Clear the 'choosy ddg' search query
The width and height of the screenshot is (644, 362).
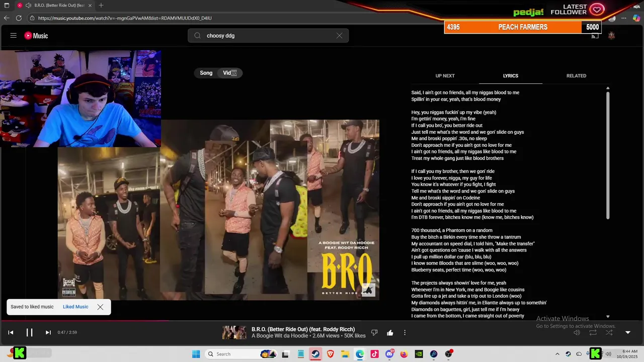[339, 36]
